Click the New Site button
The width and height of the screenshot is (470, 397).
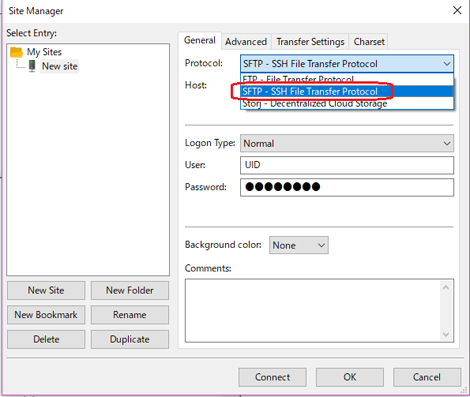[x=46, y=290]
